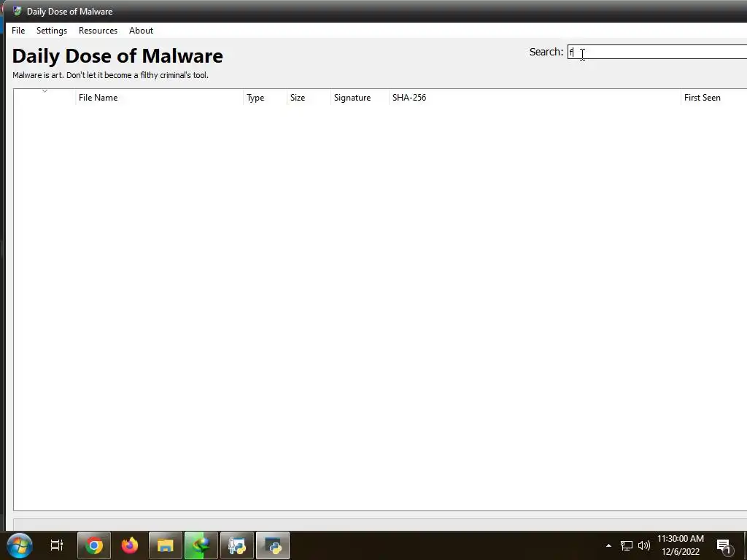This screenshot has height=560, width=747.
Task: Launch Firefox from the taskbar
Action: click(130, 545)
